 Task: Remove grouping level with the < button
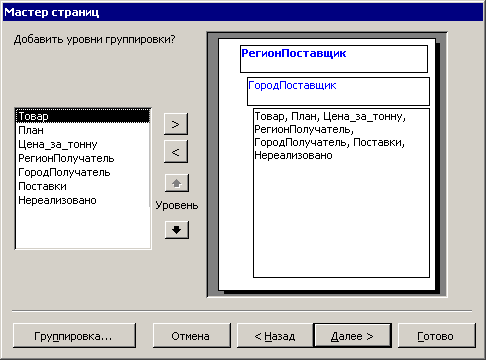click(176, 152)
